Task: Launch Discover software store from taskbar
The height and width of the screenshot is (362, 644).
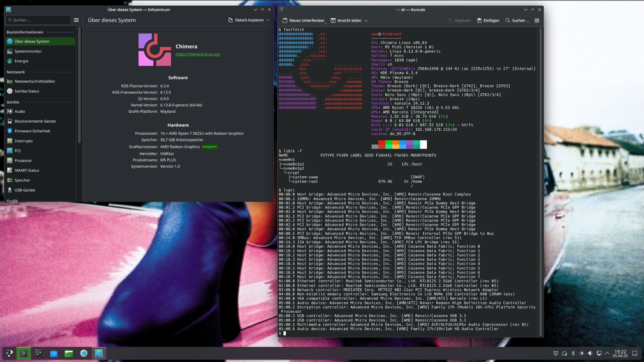Action: point(54,353)
